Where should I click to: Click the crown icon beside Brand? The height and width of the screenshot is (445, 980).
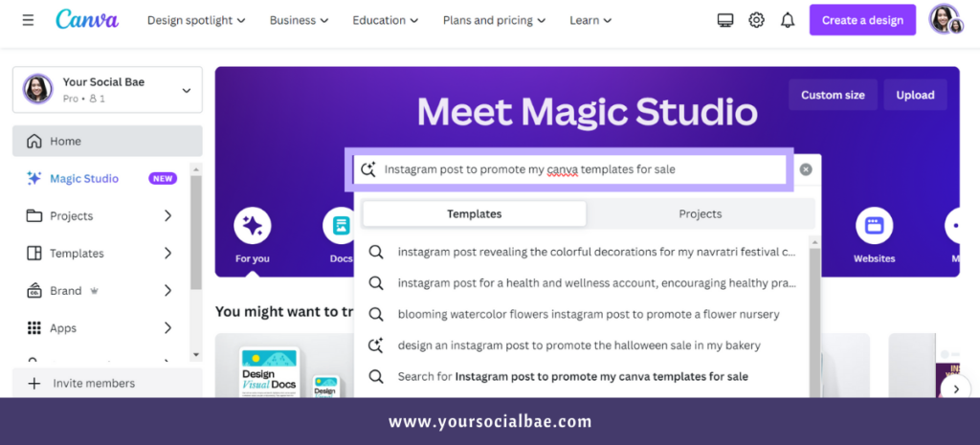coord(95,291)
